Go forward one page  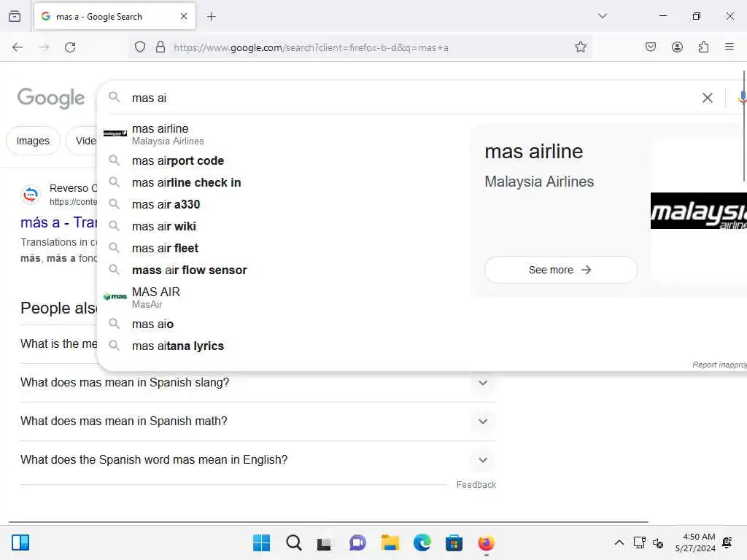44,47
